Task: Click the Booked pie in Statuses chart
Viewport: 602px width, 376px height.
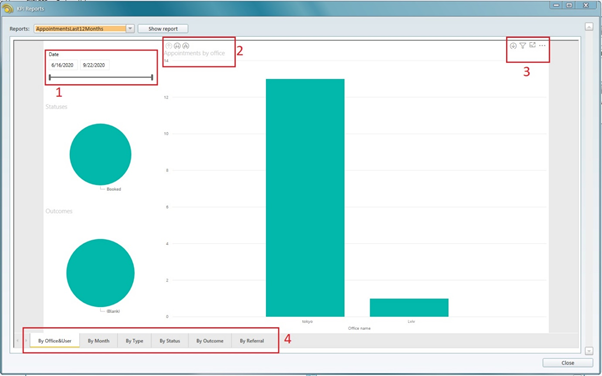Action: (100, 154)
